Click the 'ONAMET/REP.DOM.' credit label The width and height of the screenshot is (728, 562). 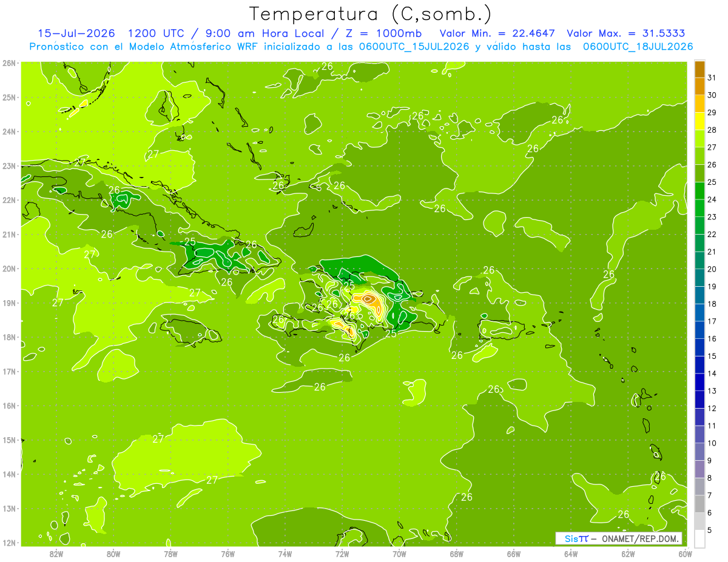click(x=639, y=538)
